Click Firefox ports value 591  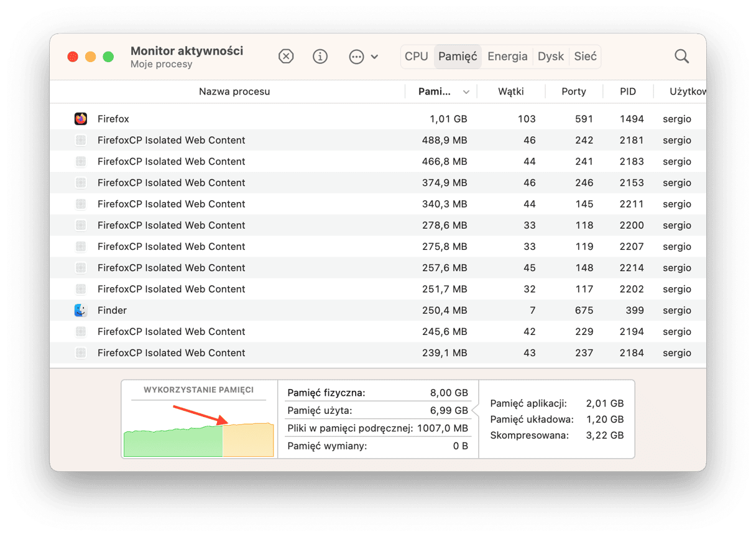click(x=584, y=119)
